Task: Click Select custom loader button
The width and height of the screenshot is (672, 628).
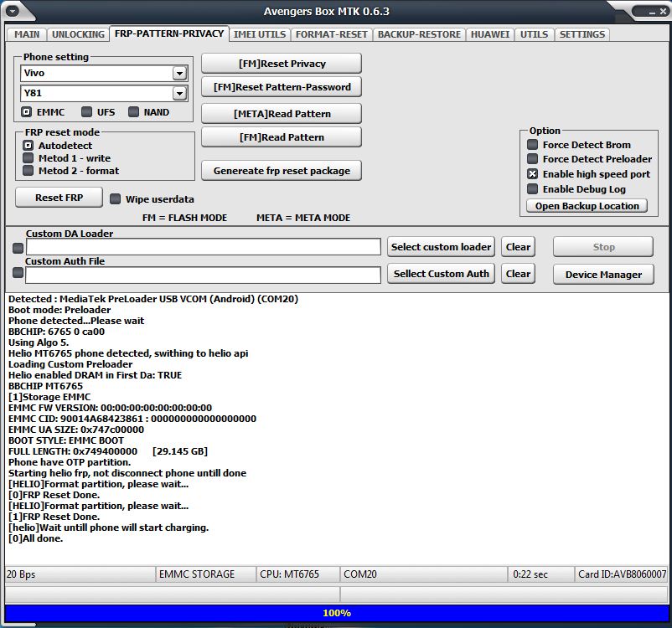Action: tap(441, 247)
